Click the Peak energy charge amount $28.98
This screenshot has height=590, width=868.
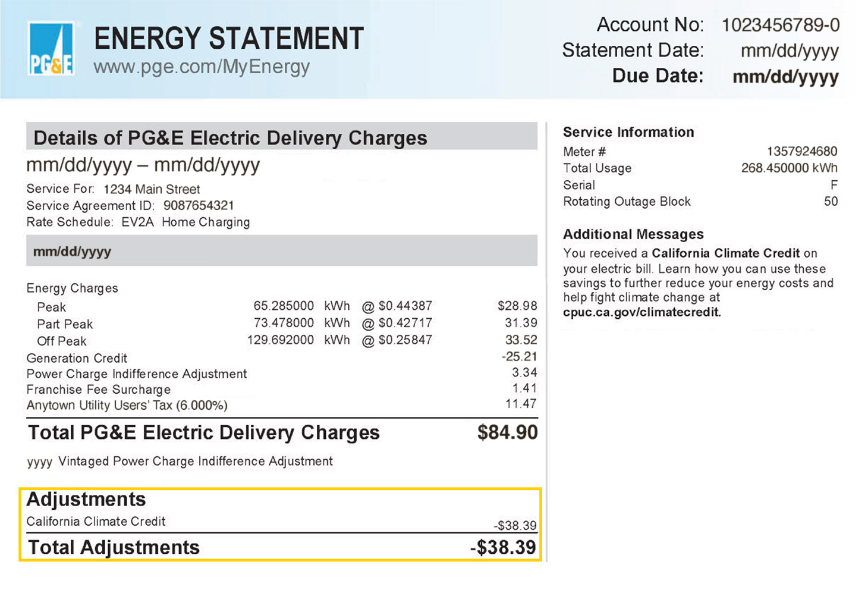tap(517, 306)
